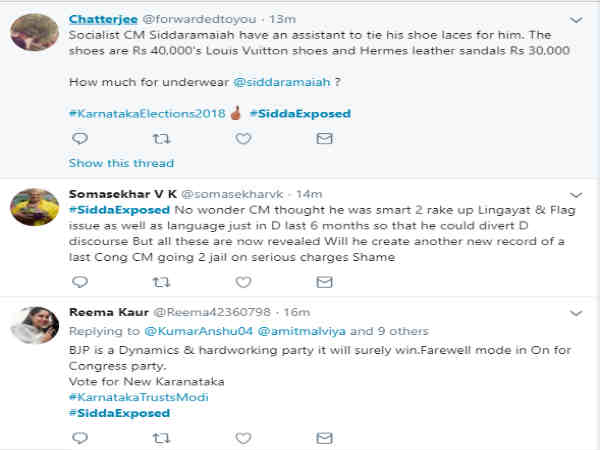Send Reema Kaur's tweet via message
Viewport: 600px width, 450px height.
(323, 437)
